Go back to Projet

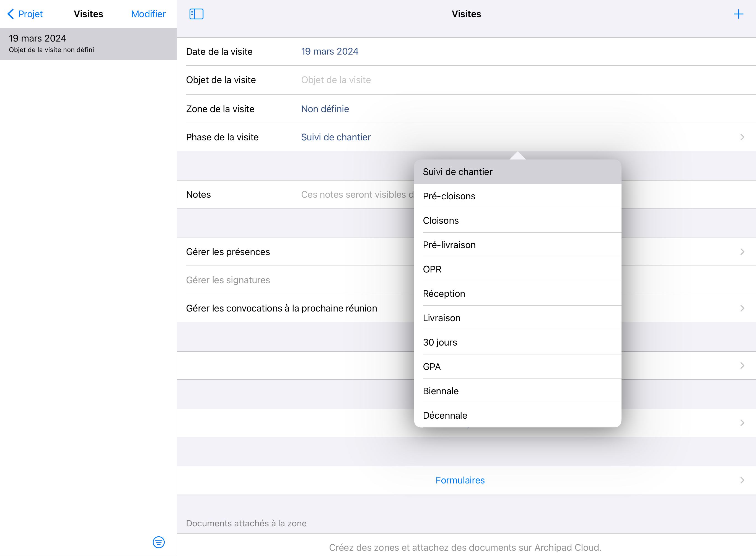25,14
